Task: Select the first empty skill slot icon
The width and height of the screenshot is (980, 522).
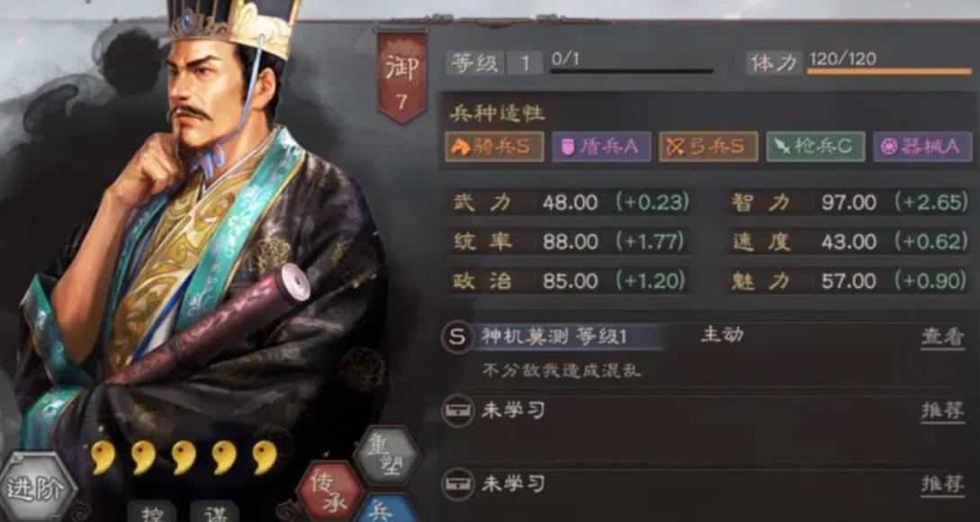Action: [x=457, y=410]
